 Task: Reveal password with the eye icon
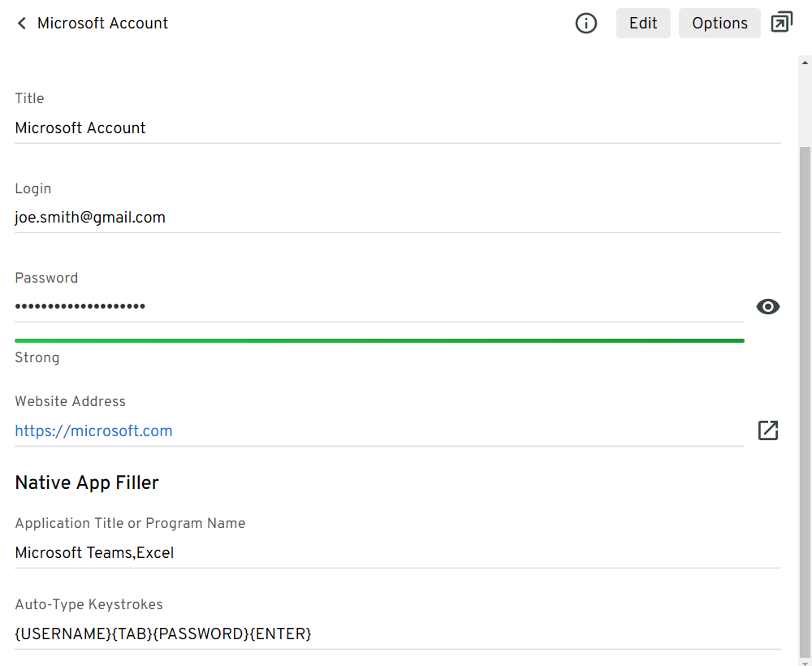click(767, 306)
